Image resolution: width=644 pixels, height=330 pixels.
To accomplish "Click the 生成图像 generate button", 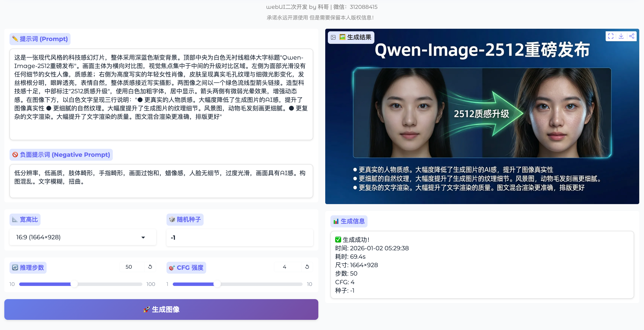I will [x=161, y=309].
